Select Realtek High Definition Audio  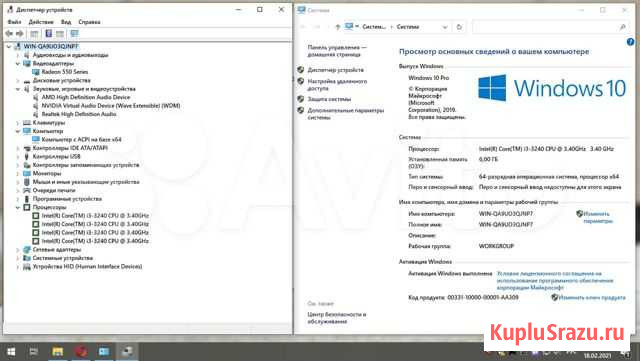[79, 114]
